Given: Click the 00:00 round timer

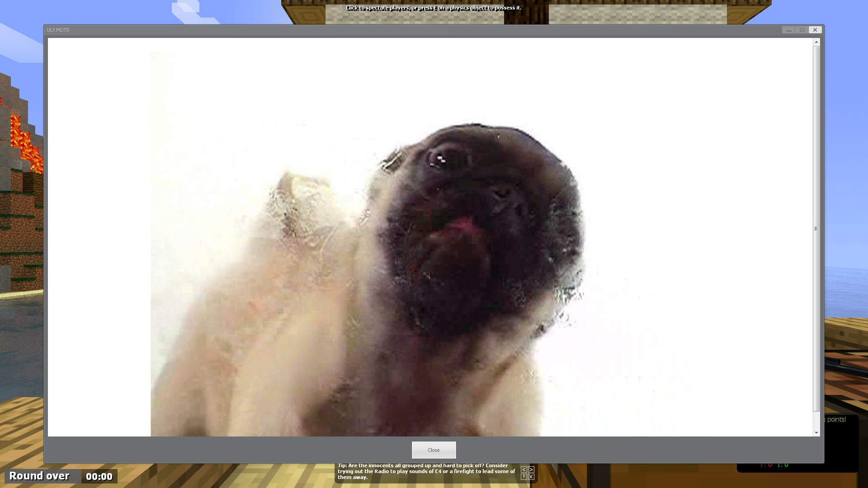Looking at the screenshot, I should (99, 476).
